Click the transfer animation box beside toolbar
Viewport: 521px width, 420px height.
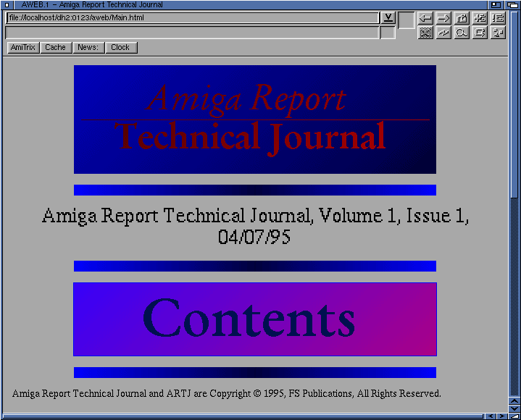406,20
